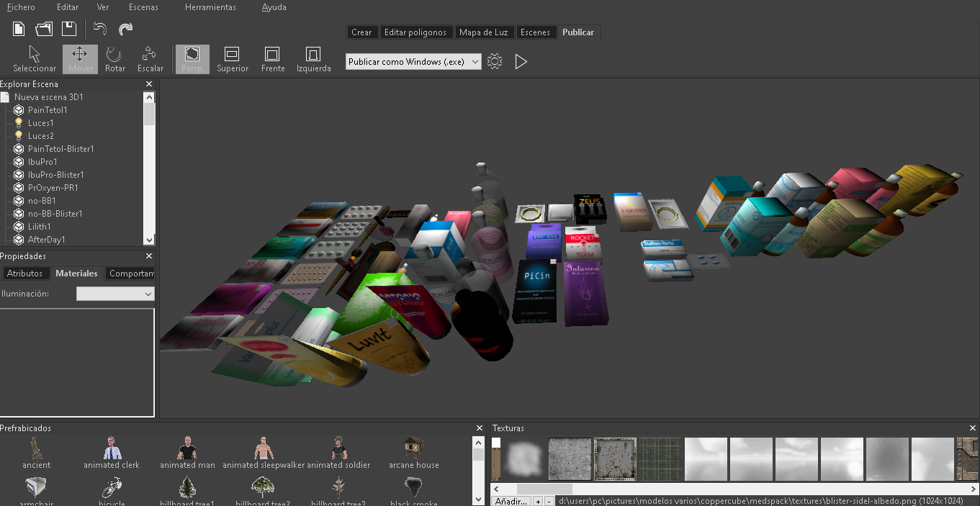The image size is (980, 506).
Task: Close the Texturas panel
Action: click(x=974, y=428)
